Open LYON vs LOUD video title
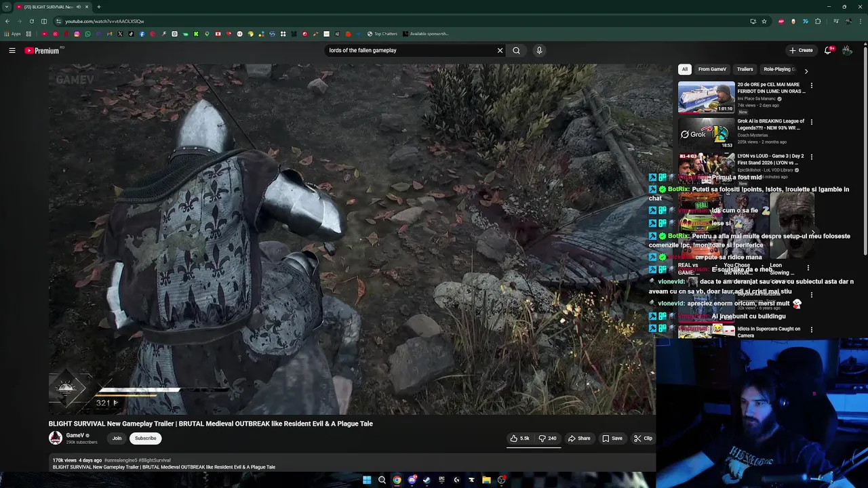Viewport: 868px width, 488px height. (772, 159)
